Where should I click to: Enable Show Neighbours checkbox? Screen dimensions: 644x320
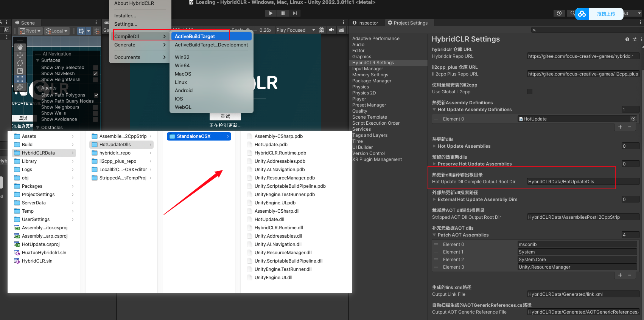point(95,107)
